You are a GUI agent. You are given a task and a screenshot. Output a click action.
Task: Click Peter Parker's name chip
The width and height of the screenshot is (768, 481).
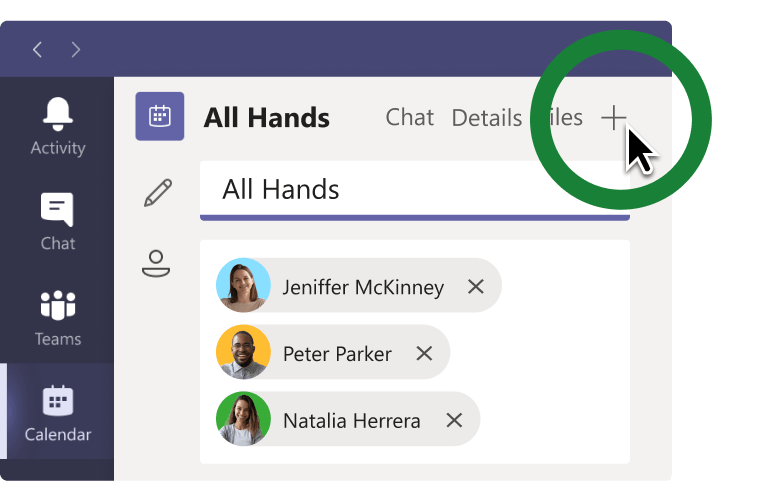point(337,353)
